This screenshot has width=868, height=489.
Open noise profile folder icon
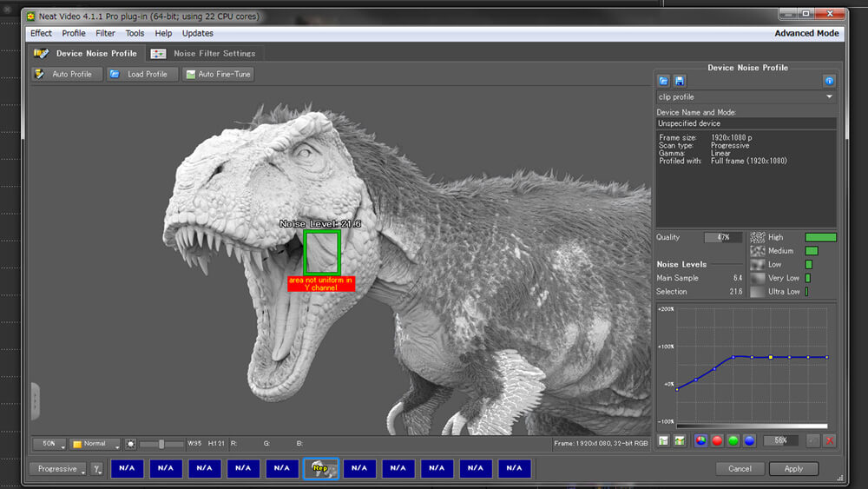664,81
